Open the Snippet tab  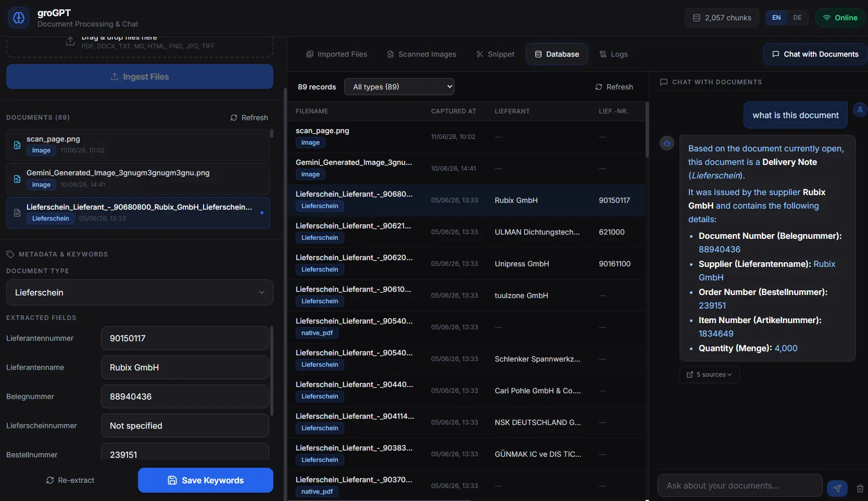(495, 54)
